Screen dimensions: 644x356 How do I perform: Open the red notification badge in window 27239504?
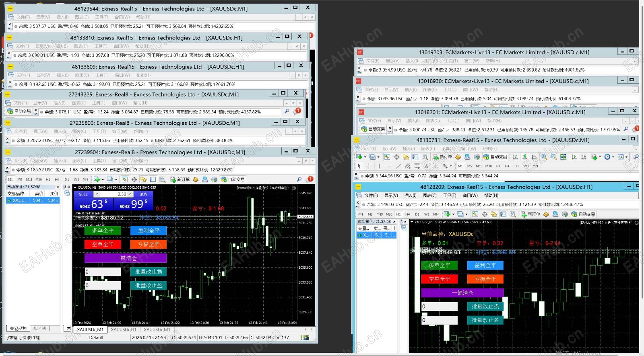(x=310, y=179)
